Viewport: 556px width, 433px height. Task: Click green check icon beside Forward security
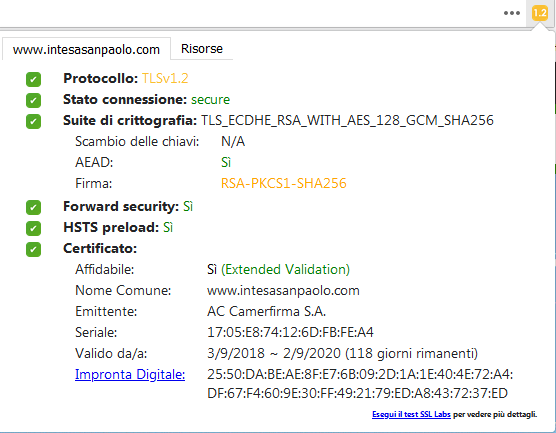[x=33, y=207]
